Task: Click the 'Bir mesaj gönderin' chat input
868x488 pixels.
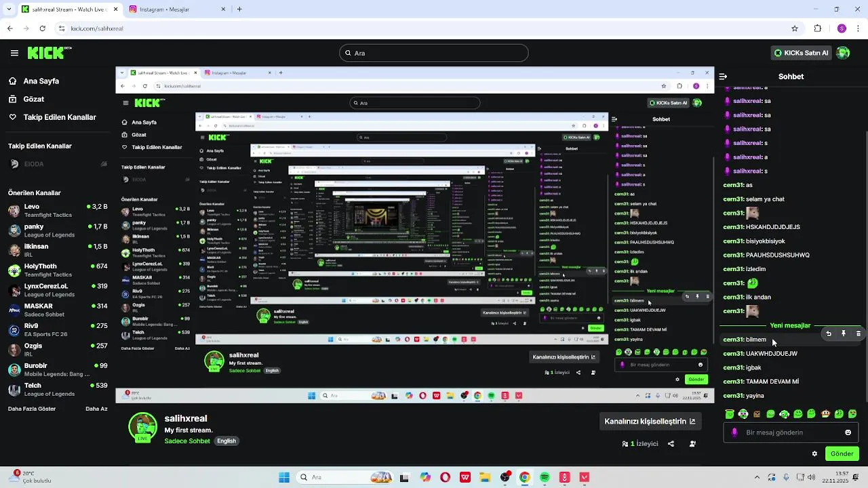Action: click(791, 432)
